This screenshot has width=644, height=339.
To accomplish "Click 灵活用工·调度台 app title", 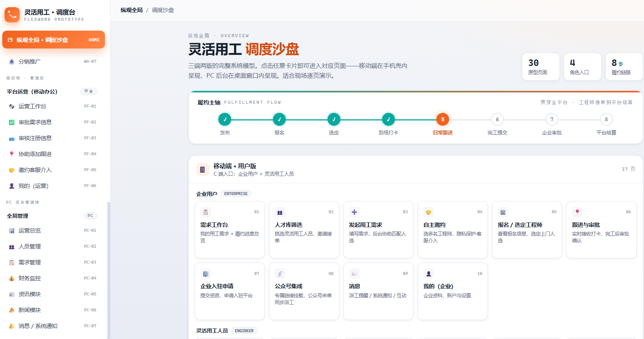I will click(50, 12).
